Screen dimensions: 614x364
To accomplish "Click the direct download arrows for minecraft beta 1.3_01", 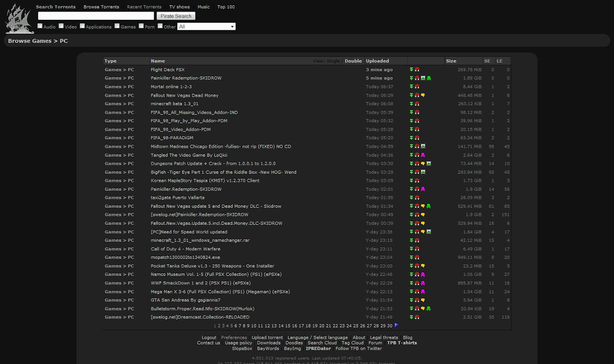I will tap(411, 104).
